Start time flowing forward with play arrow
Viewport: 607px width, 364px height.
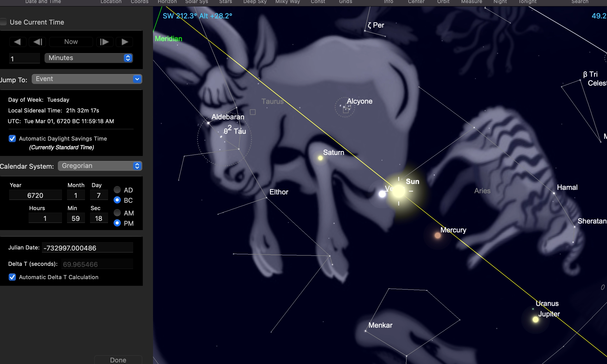(x=125, y=42)
